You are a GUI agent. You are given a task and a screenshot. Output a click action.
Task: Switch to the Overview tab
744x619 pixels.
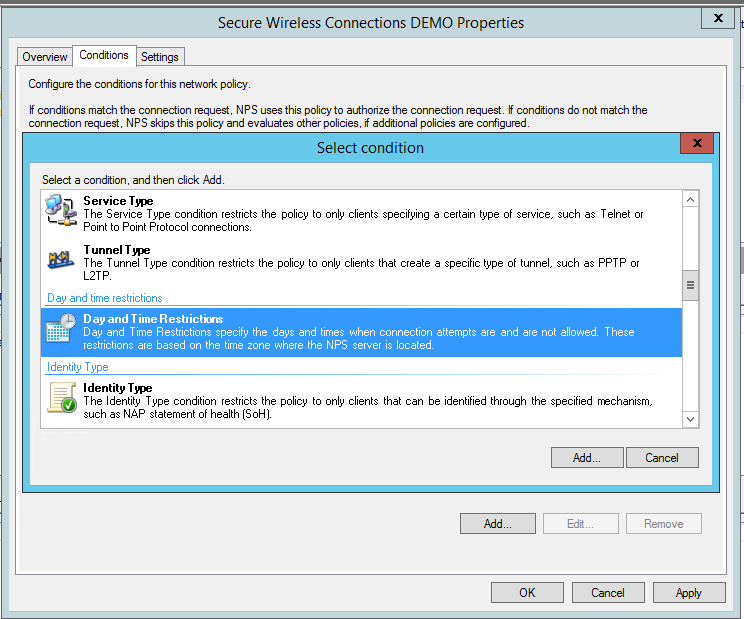pyautogui.click(x=45, y=57)
